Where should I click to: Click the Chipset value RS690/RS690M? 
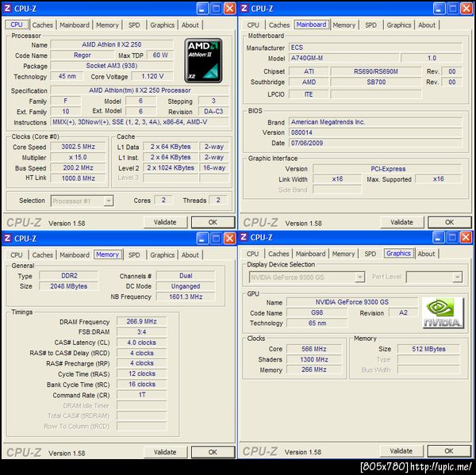376,71
